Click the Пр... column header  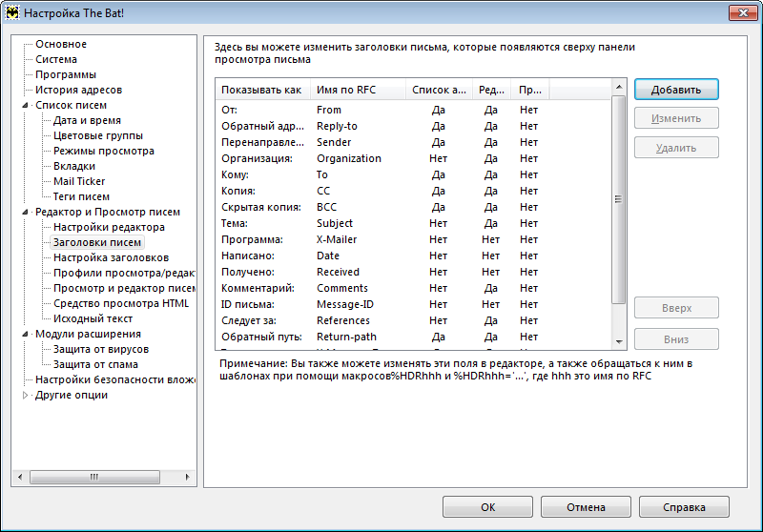click(x=530, y=90)
